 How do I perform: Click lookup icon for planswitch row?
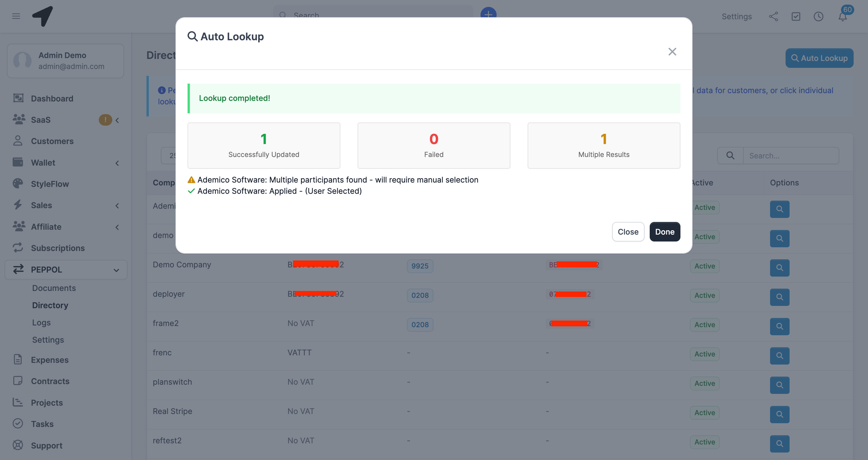pyautogui.click(x=779, y=385)
